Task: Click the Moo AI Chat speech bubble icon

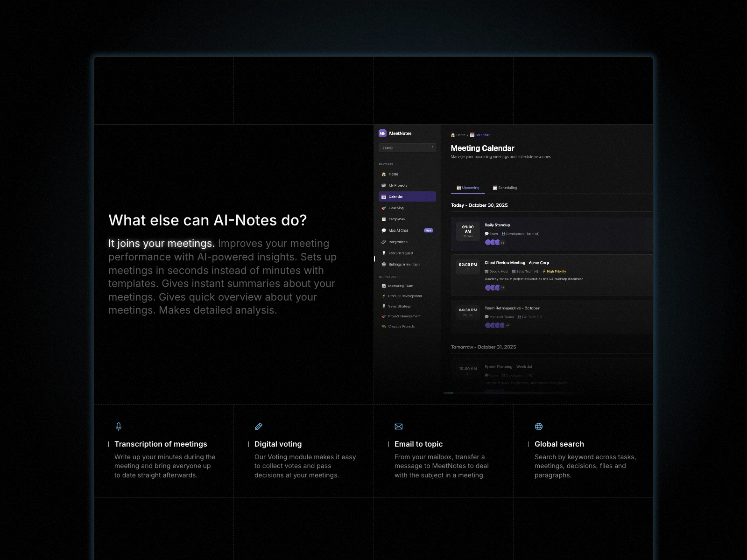Action: pos(384,231)
